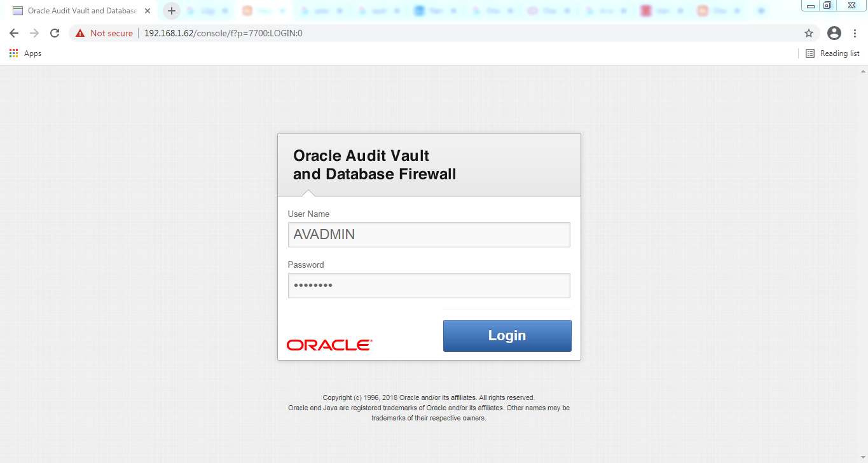This screenshot has height=463, width=868.
Task: Restore down the browser window
Action: 827,5
